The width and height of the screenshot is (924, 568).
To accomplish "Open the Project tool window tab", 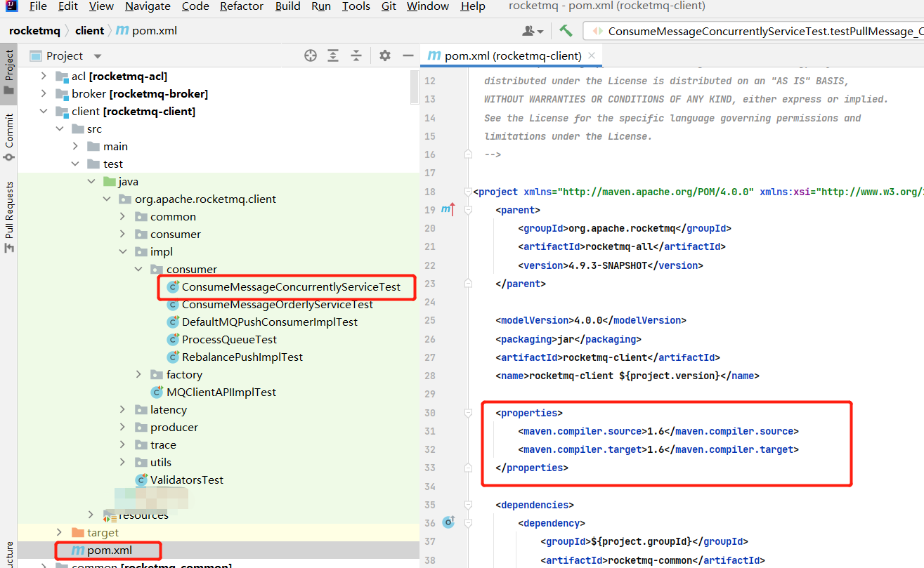I will click(x=9, y=73).
